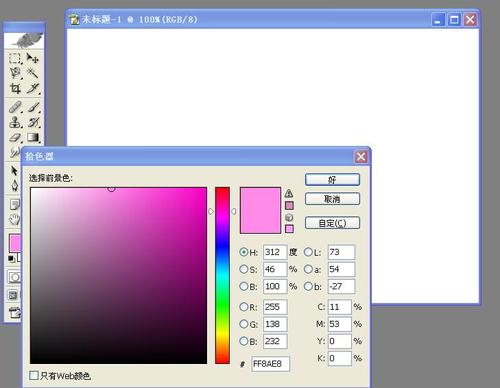Click the not-web-safe cube icon
Image resolution: width=500 pixels, height=388 pixels.
coord(289,217)
